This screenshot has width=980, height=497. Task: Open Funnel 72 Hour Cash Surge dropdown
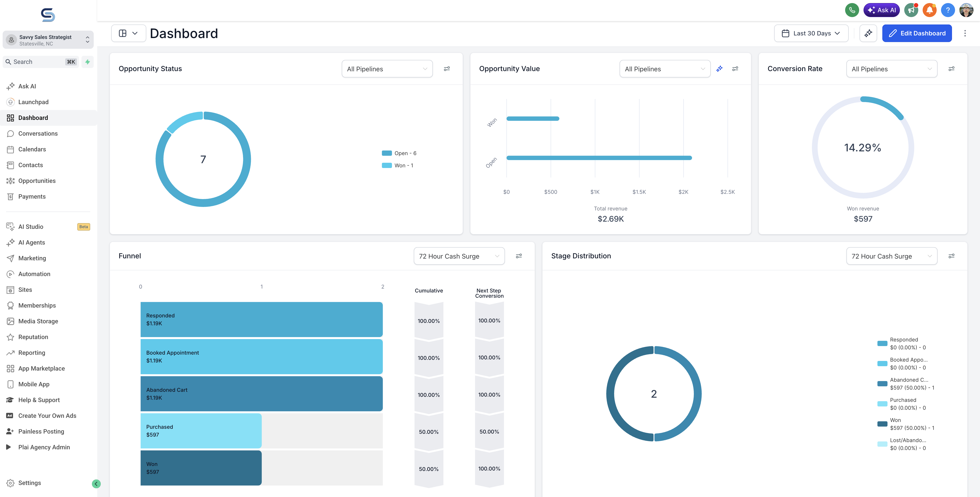point(459,256)
